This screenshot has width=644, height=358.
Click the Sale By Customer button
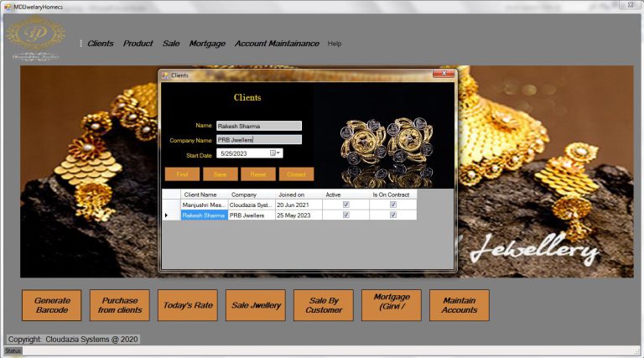[x=324, y=305]
